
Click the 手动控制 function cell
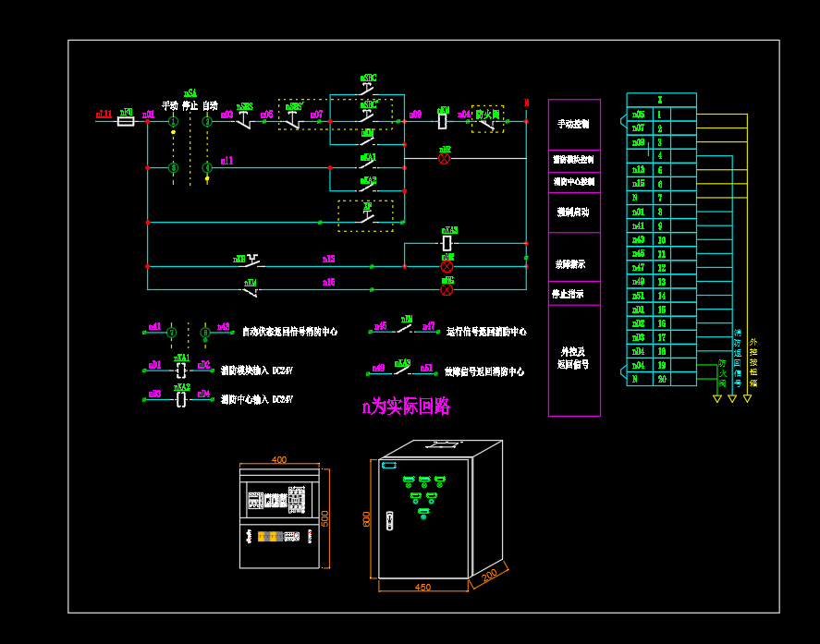(x=574, y=125)
